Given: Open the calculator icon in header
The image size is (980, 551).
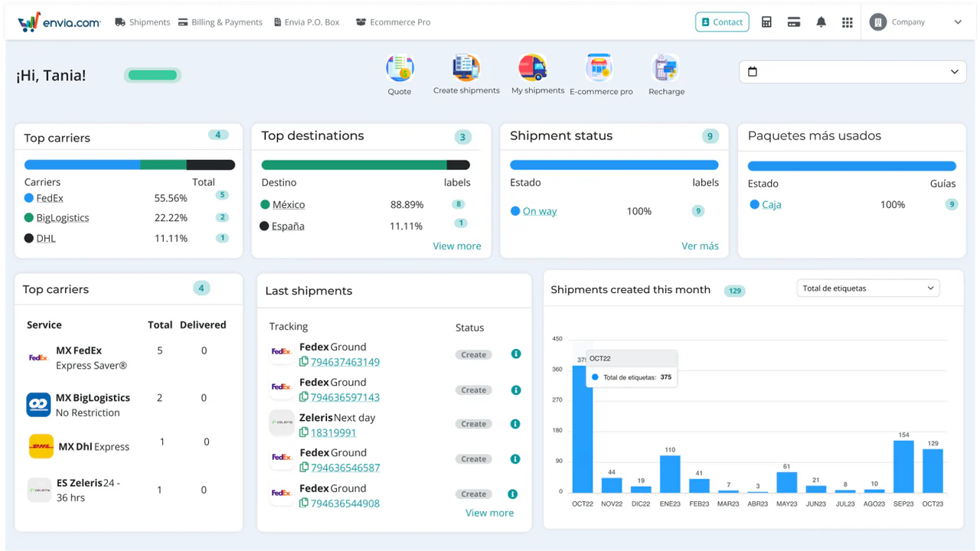Looking at the screenshot, I should pyautogui.click(x=766, y=22).
